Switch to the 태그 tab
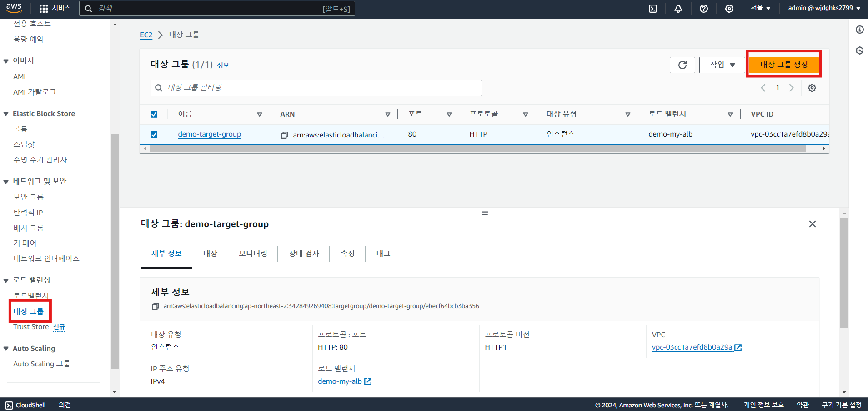The width and height of the screenshot is (868, 411). (x=383, y=254)
